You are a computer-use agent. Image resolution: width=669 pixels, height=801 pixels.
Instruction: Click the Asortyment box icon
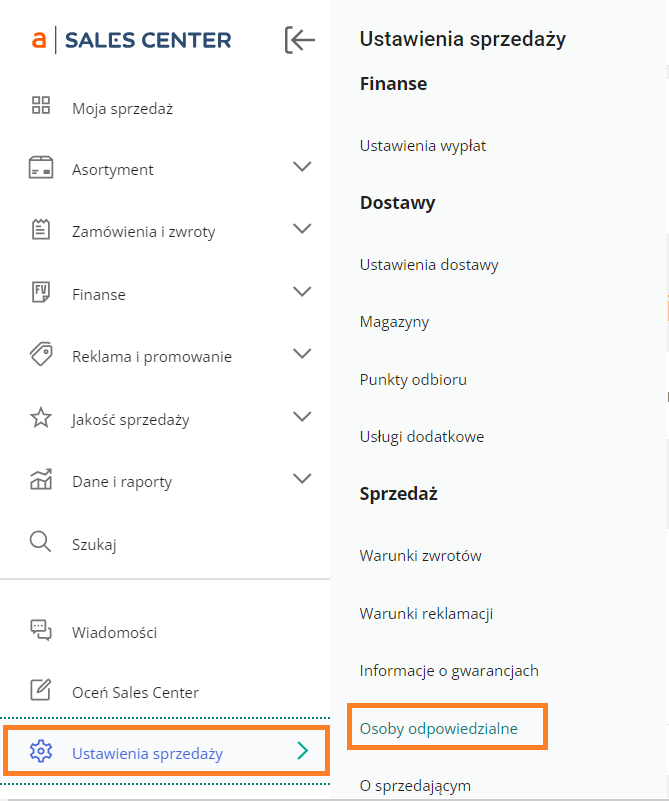(41, 168)
